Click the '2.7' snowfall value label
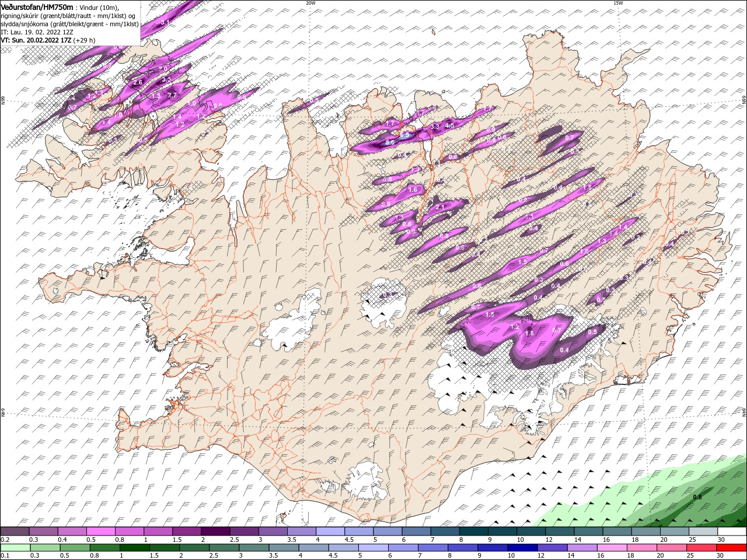 (x=172, y=95)
